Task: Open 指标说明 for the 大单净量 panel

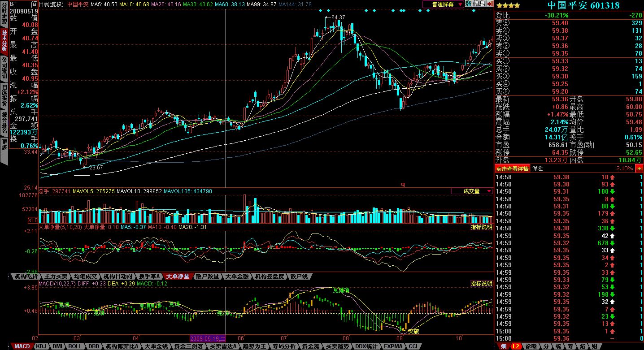Action: [481, 227]
